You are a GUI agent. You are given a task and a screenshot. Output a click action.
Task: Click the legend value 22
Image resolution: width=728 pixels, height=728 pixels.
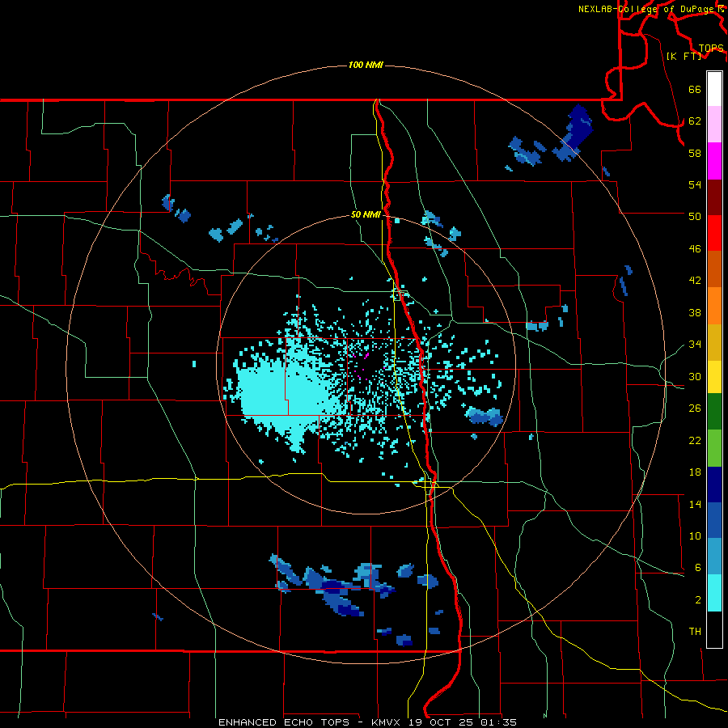click(x=695, y=440)
